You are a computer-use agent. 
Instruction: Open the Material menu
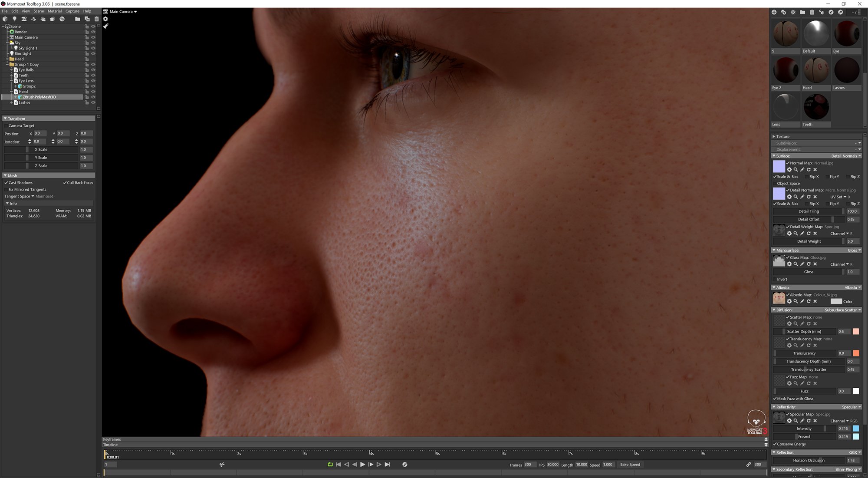click(55, 11)
